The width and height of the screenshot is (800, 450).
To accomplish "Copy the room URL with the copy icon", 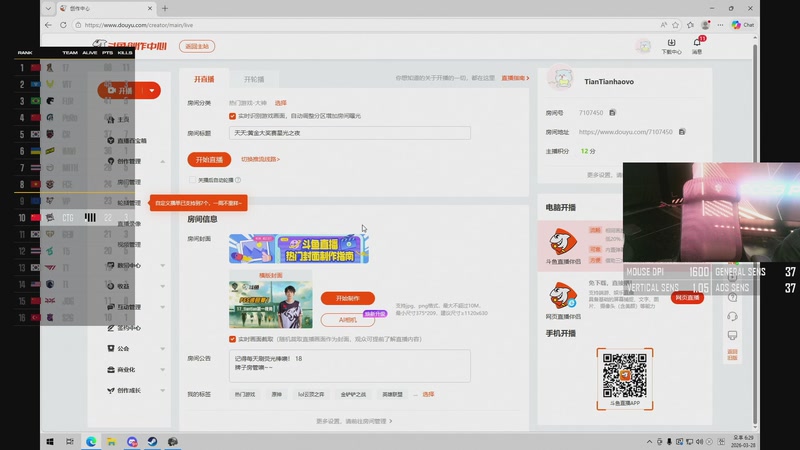I will [682, 132].
